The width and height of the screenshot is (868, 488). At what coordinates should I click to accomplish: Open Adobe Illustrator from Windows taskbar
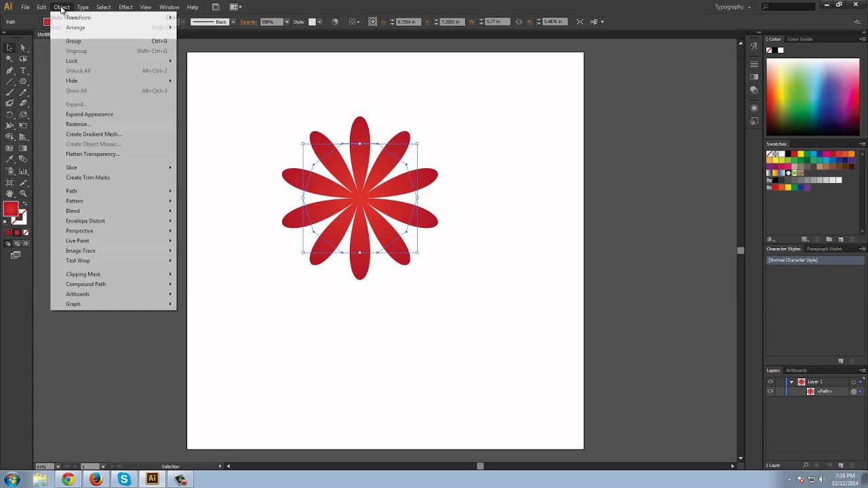[152, 479]
